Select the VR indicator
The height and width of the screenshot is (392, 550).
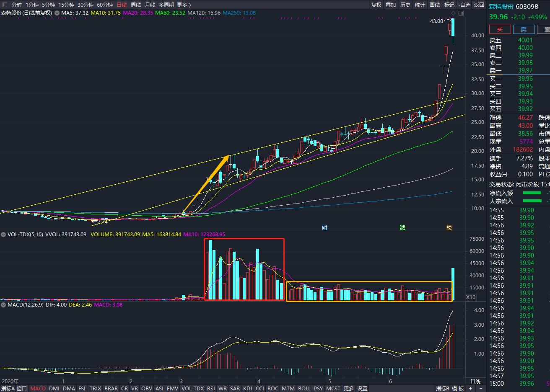(135, 388)
